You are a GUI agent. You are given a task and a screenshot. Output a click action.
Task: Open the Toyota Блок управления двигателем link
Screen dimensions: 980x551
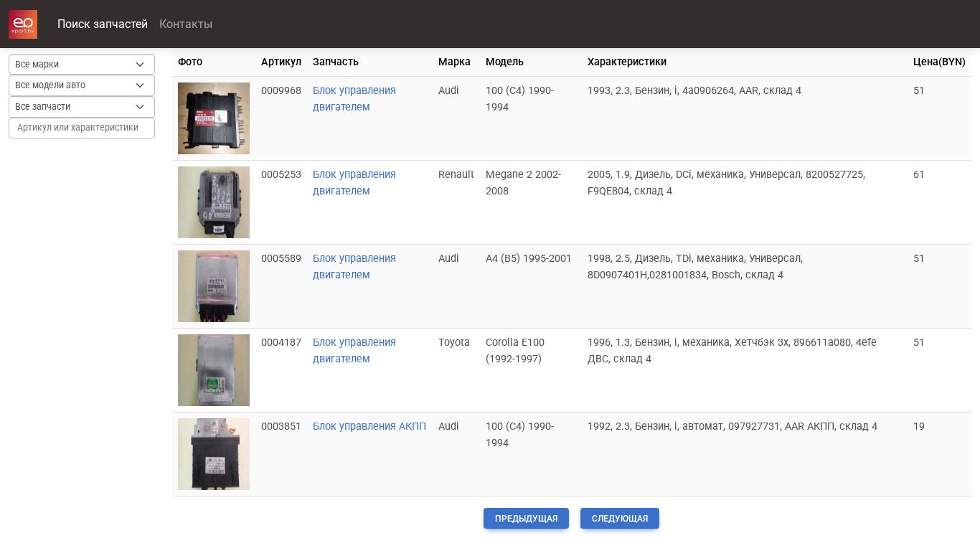(354, 351)
